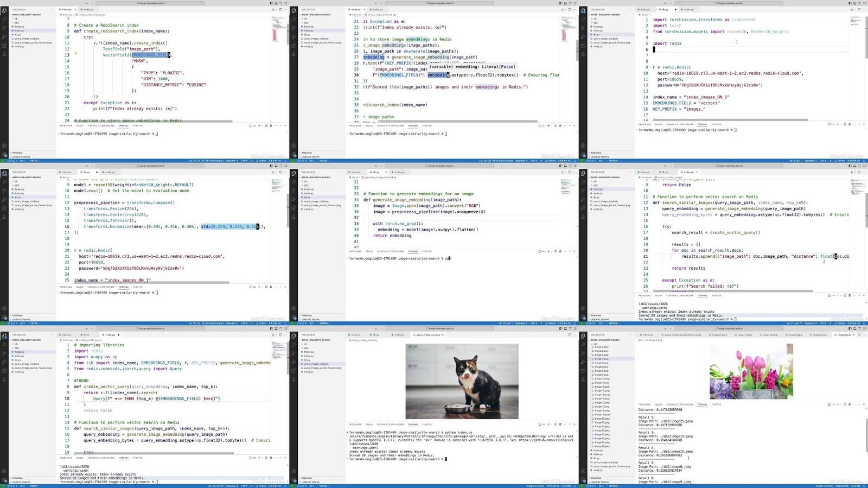Click kill terminal trash icon in cat image window

tap(560, 424)
